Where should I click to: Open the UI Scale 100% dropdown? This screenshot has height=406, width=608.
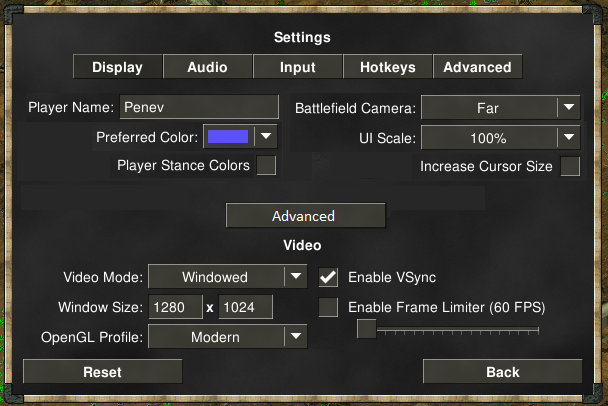[x=501, y=137]
